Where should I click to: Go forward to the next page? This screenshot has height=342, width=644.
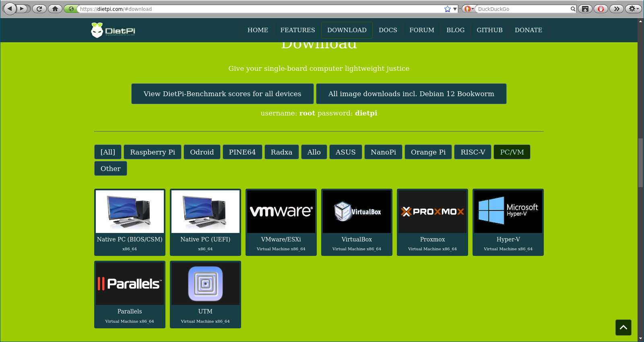pyautogui.click(x=23, y=8)
